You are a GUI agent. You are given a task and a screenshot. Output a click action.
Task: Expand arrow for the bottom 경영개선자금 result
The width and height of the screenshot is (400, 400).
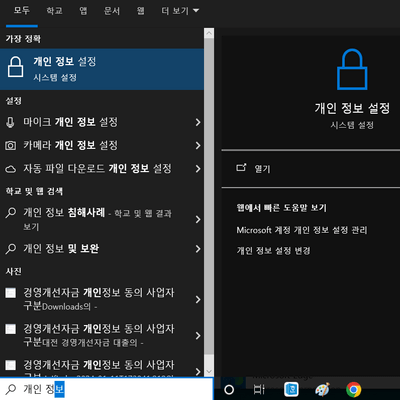pyautogui.click(x=198, y=371)
